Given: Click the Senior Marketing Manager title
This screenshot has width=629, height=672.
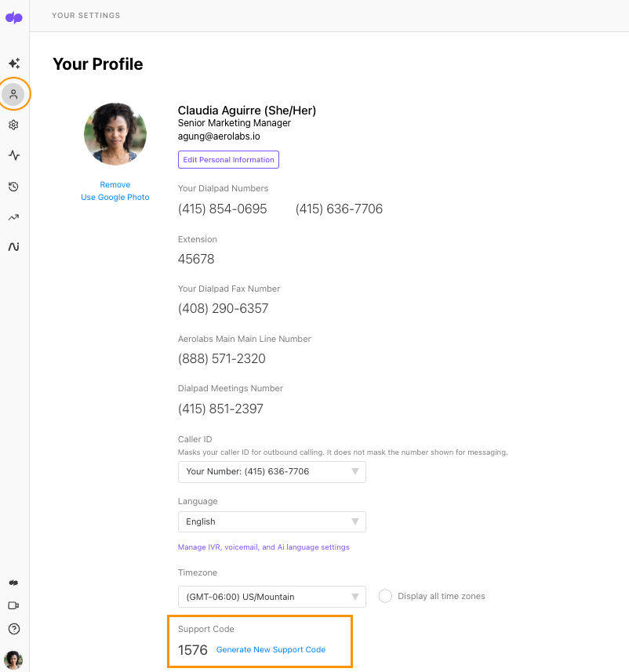Looking at the screenshot, I should [x=235, y=123].
